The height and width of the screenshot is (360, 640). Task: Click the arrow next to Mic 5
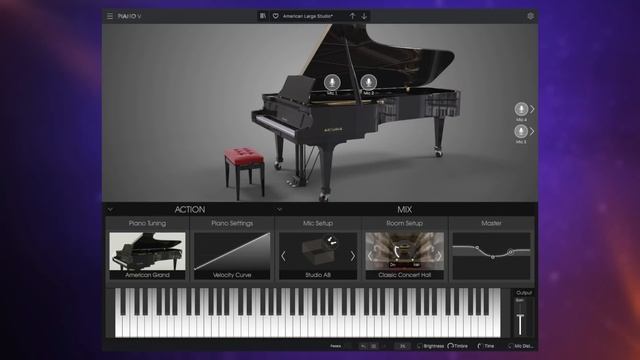pos(532,131)
